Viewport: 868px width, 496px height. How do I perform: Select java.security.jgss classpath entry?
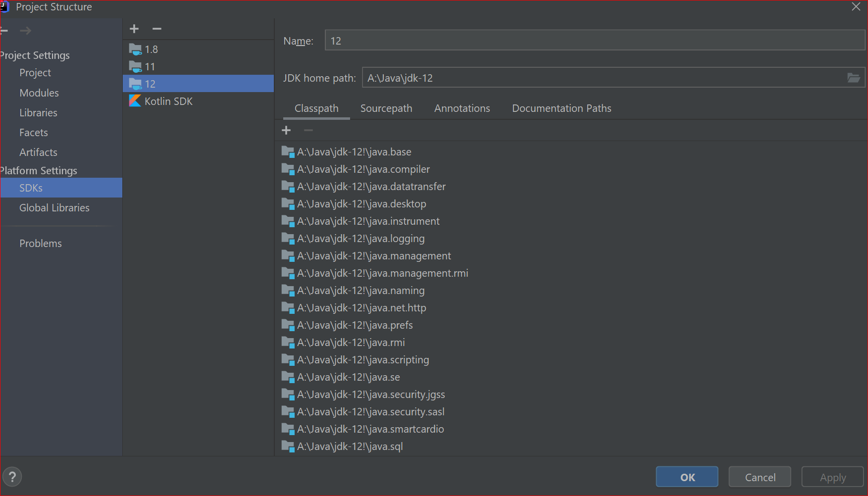click(363, 395)
